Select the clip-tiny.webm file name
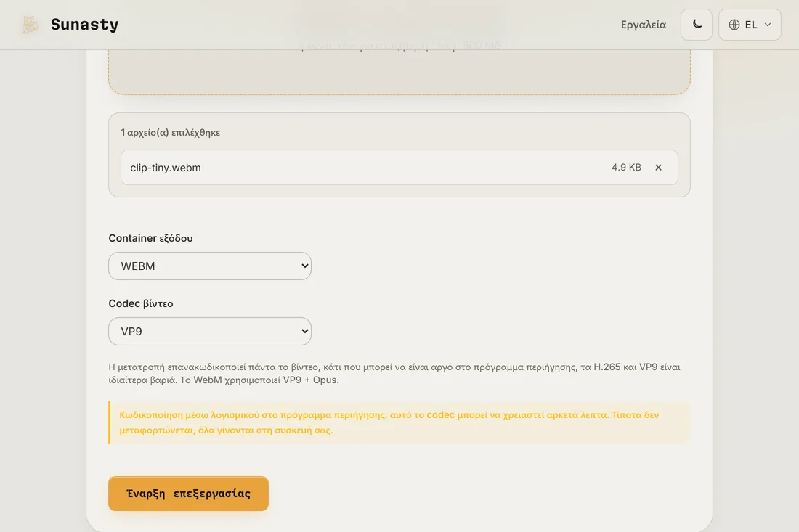Image resolution: width=799 pixels, height=532 pixels. [x=166, y=168]
